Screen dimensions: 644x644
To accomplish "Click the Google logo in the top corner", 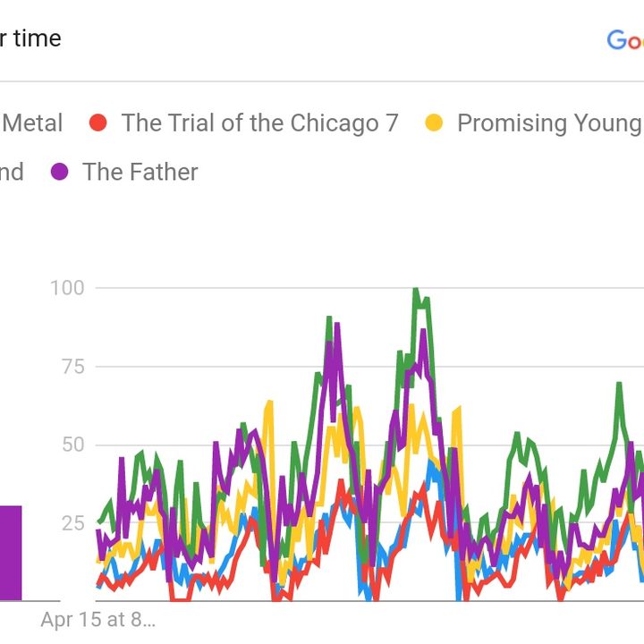I will click(x=625, y=39).
